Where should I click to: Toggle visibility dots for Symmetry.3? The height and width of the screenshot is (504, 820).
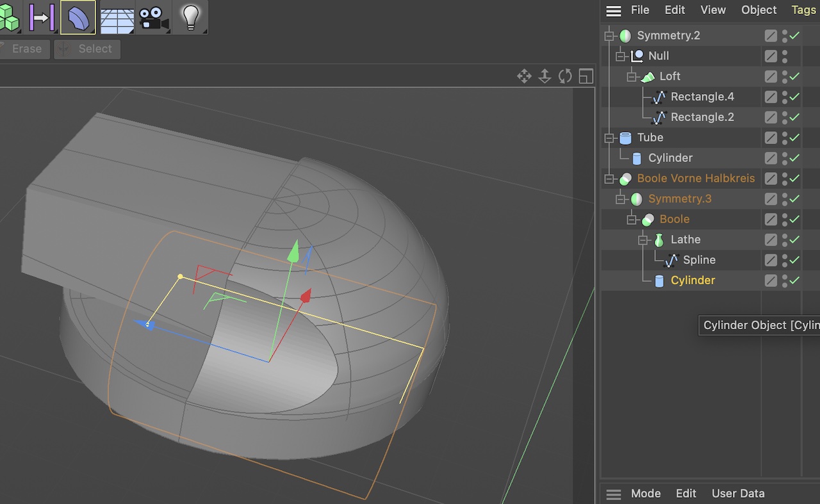click(x=785, y=199)
